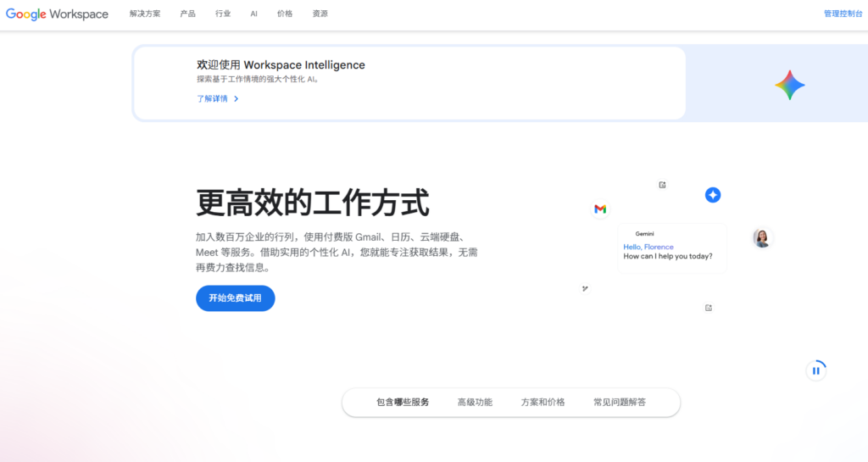This screenshot has width=868, height=462.
Task: Open the 资源 menu
Action: (320, 14)
